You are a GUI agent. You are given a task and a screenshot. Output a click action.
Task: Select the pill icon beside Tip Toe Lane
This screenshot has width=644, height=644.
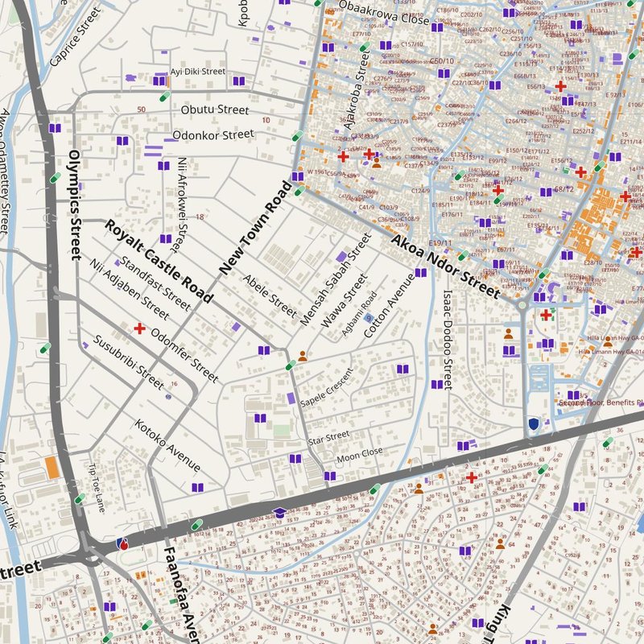pyautogui.click(x=80, y=498)
